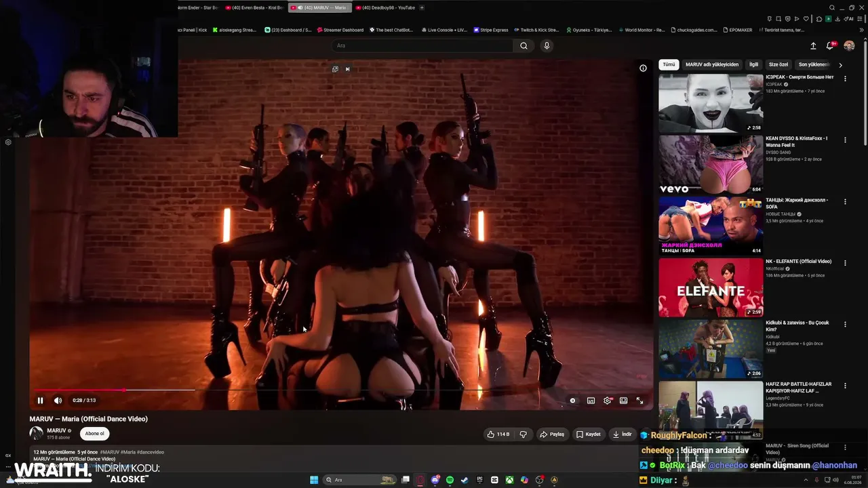
Task: Open the YouTube create upload icon
Action: click(x=813, y=46)
